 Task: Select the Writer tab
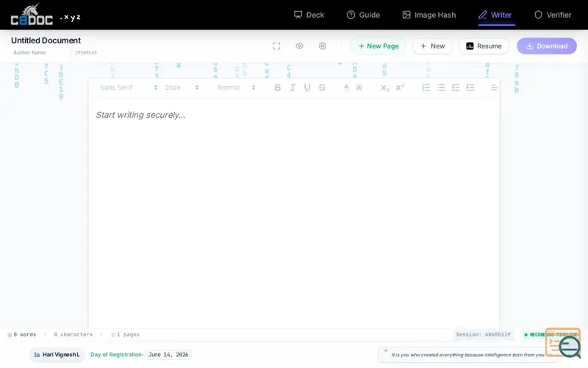tap(495, 15)
